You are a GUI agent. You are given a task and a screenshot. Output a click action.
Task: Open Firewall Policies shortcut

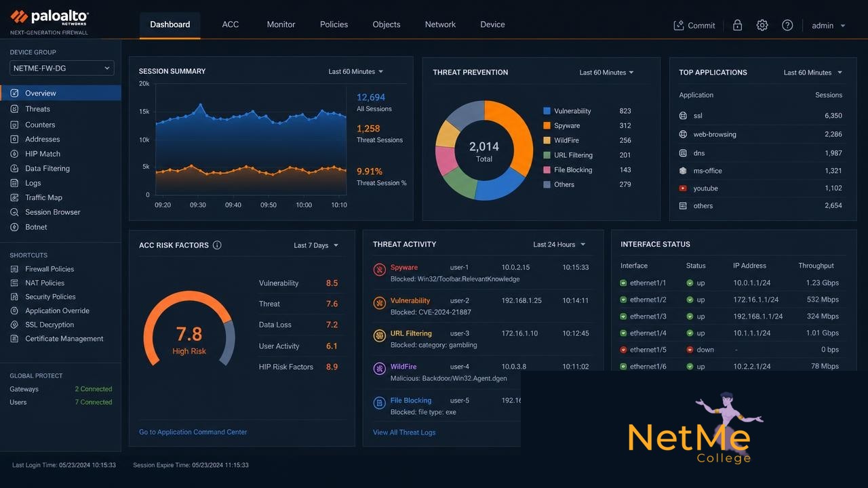(x=50, y=269)
